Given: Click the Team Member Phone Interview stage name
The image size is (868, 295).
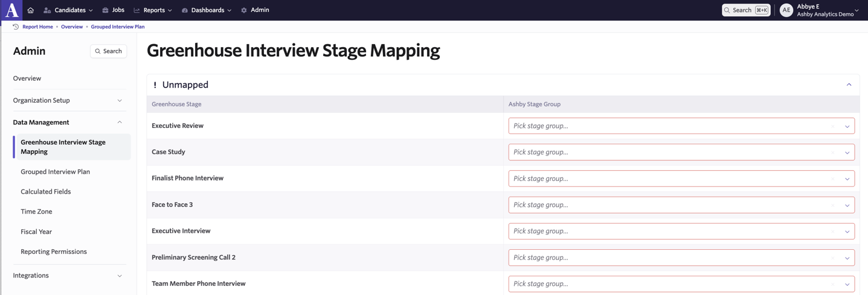Looking at the screenshot, I should [199, 284].
